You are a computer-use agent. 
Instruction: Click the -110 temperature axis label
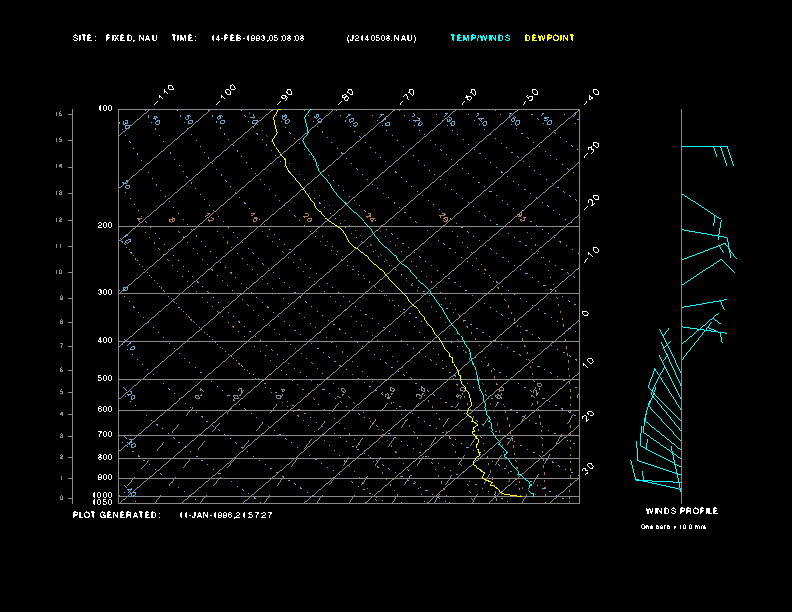pyautogui.click(x=166, y=93)
